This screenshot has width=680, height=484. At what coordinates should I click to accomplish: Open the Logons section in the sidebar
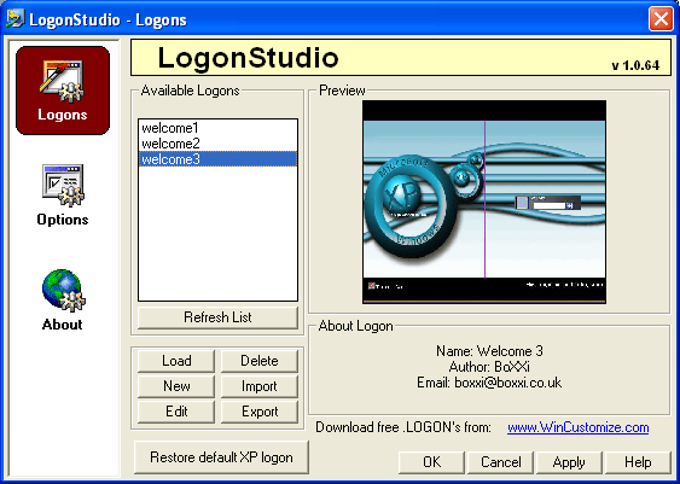[x=63, y=91]
